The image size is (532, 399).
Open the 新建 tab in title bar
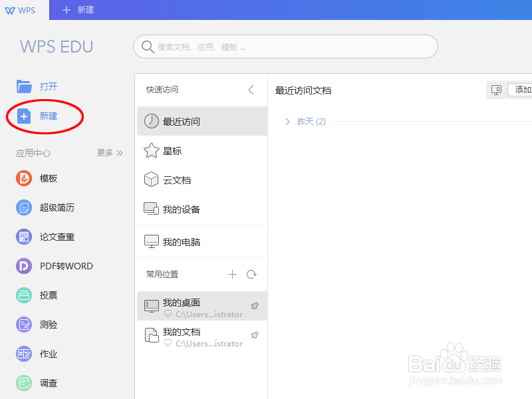pyautogui.click(x=78, y=10)
